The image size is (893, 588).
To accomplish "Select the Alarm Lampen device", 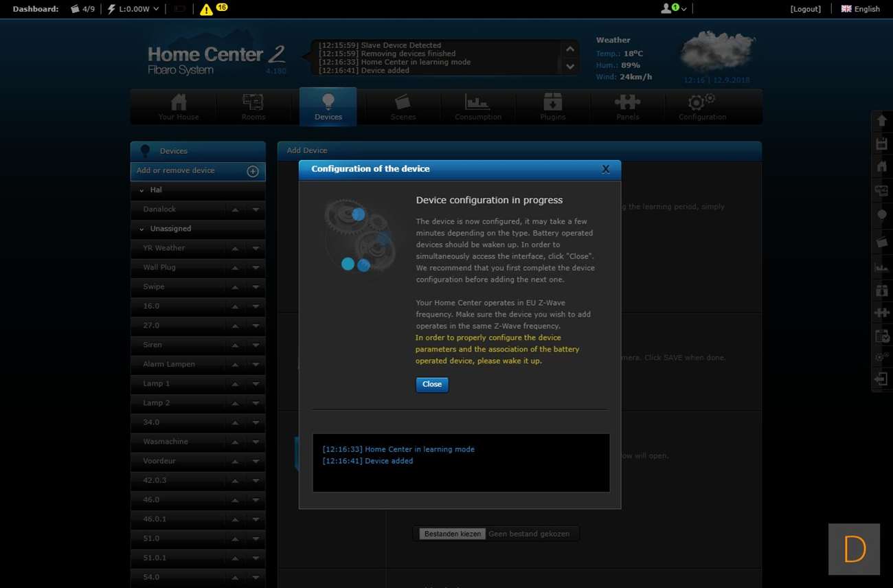I will point(169,364).
